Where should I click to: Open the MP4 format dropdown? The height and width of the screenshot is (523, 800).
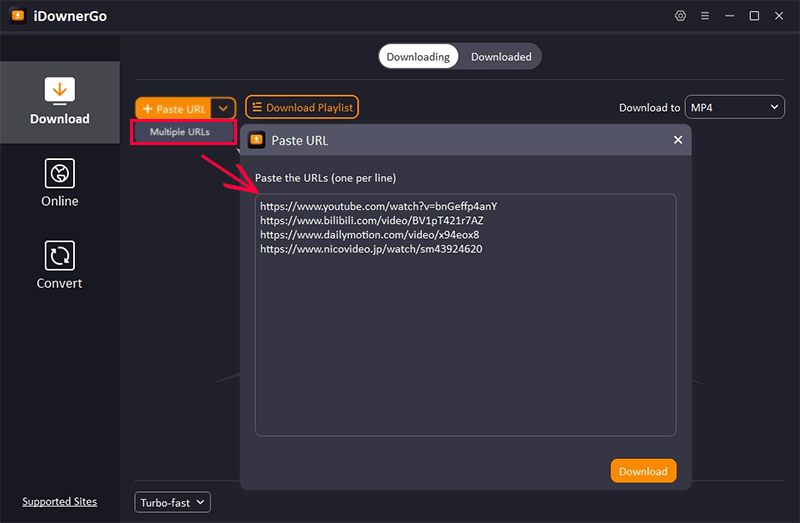[734, 108]
